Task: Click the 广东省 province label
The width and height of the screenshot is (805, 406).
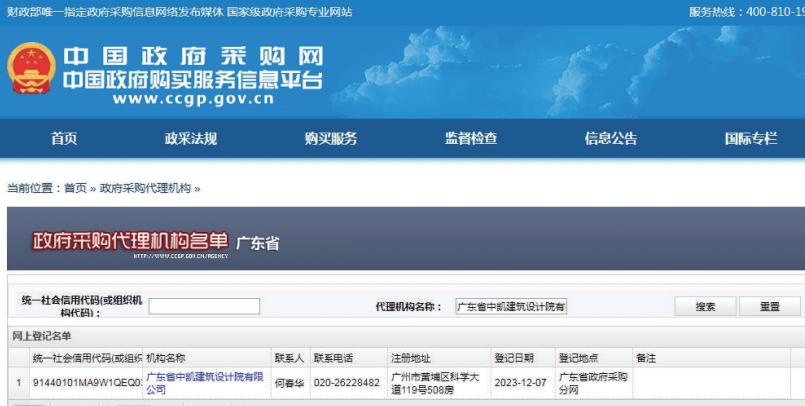Action: pos(257,243)
